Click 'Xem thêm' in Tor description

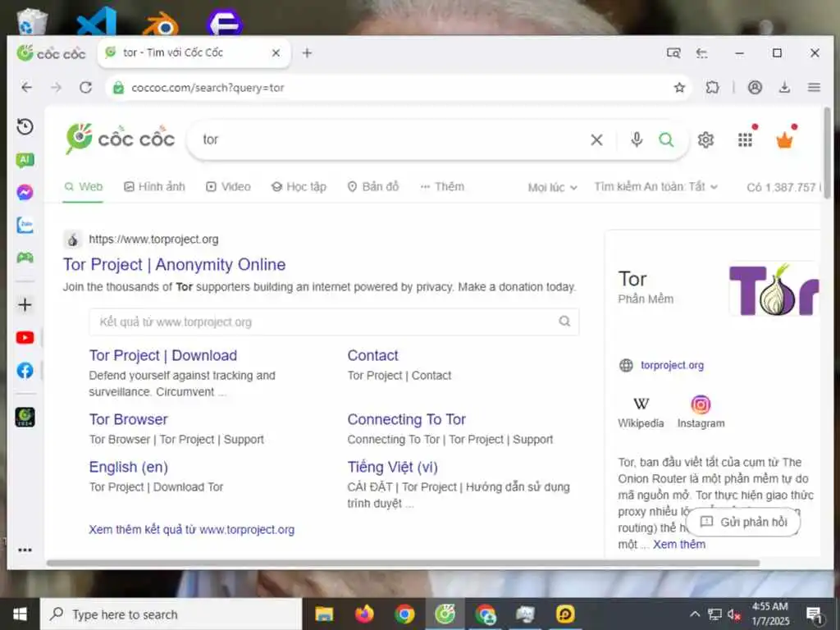tap(678, 545)
